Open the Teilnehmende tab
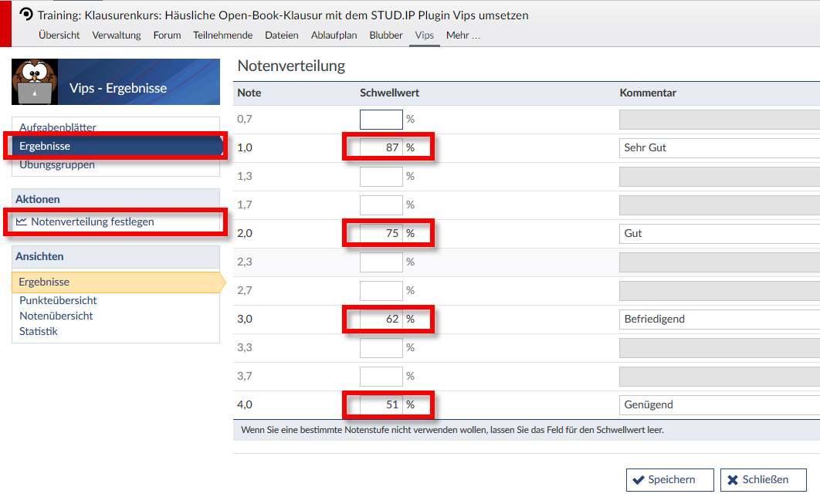 click(223, 35)
